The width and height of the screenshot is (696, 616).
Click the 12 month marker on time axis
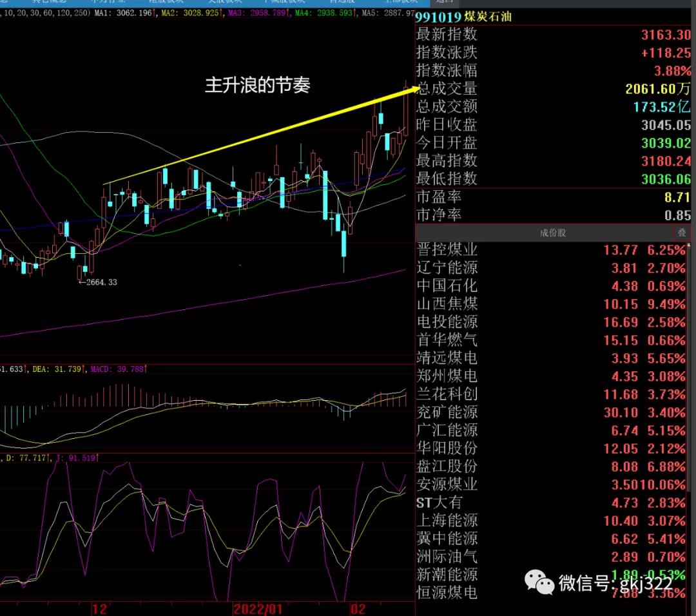[x=99, y=609]
